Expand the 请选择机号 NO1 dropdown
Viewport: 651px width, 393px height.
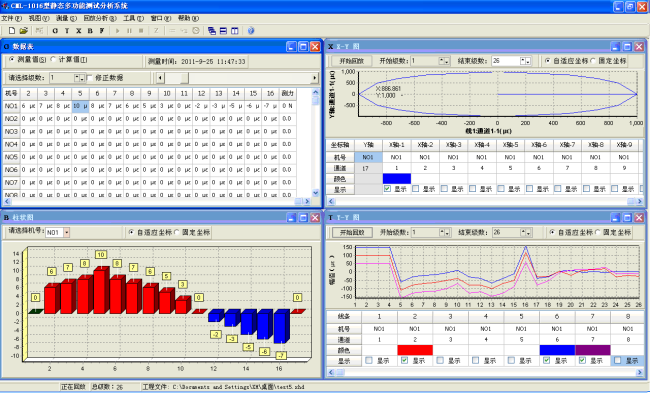tap(66, 232)
